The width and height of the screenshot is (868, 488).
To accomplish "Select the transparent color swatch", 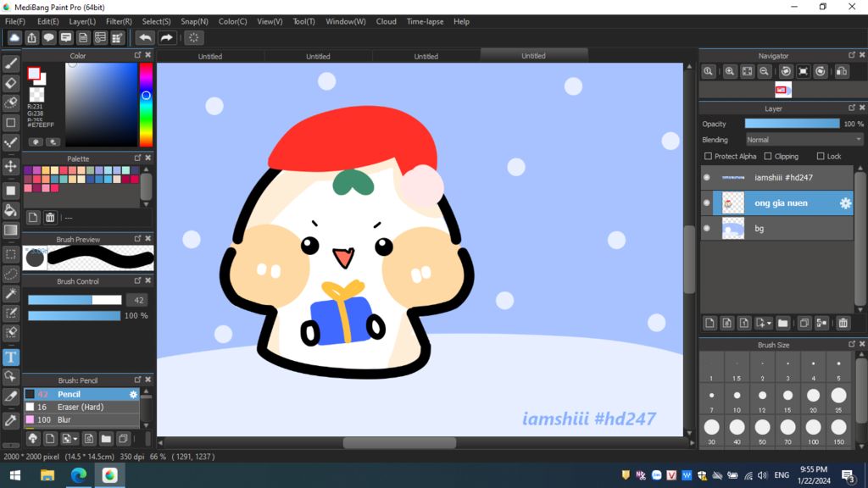I will click(36, 95).
